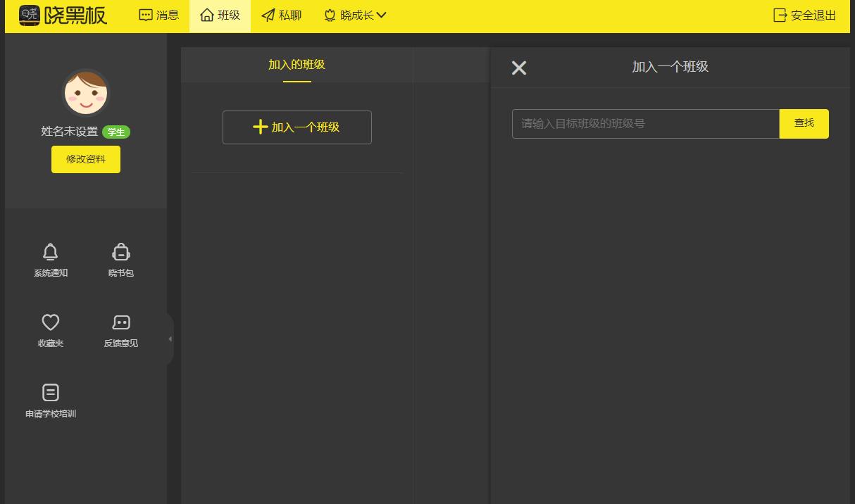This screenshot has width=855, height=504.
Task: Click the student avatar picture
Action: tap(85, 93)
